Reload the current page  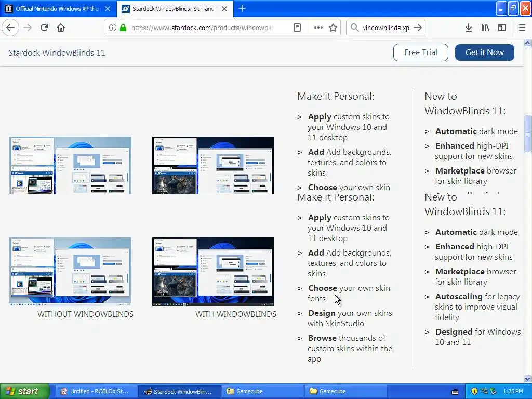pyautogui.click(x=44, y=28)
